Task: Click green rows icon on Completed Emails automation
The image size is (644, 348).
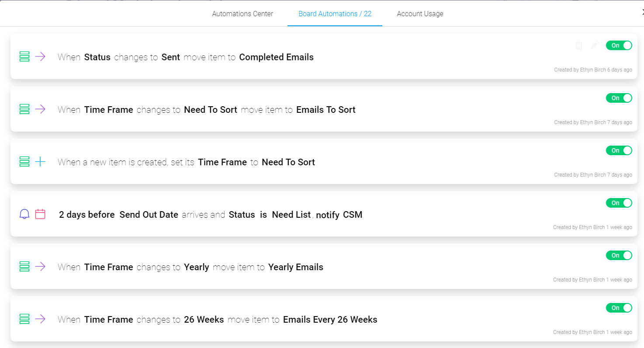Action: point(24,57)
